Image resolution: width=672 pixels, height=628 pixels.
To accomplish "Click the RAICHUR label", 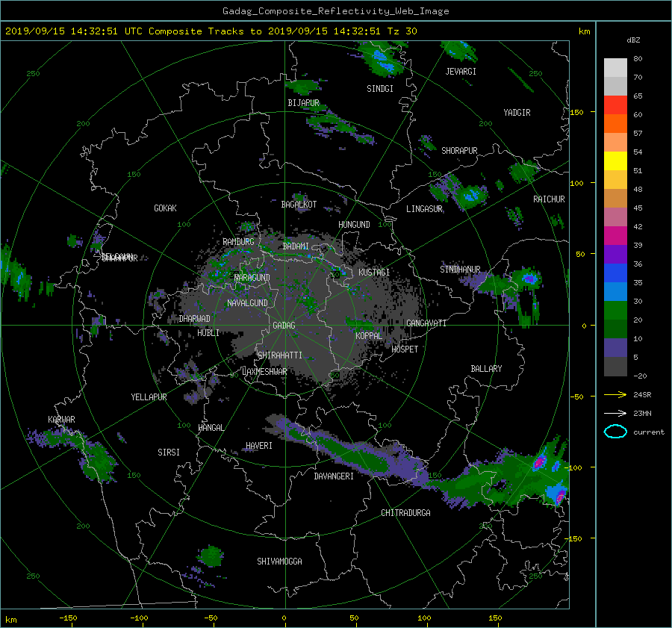I will click(549, 199).
